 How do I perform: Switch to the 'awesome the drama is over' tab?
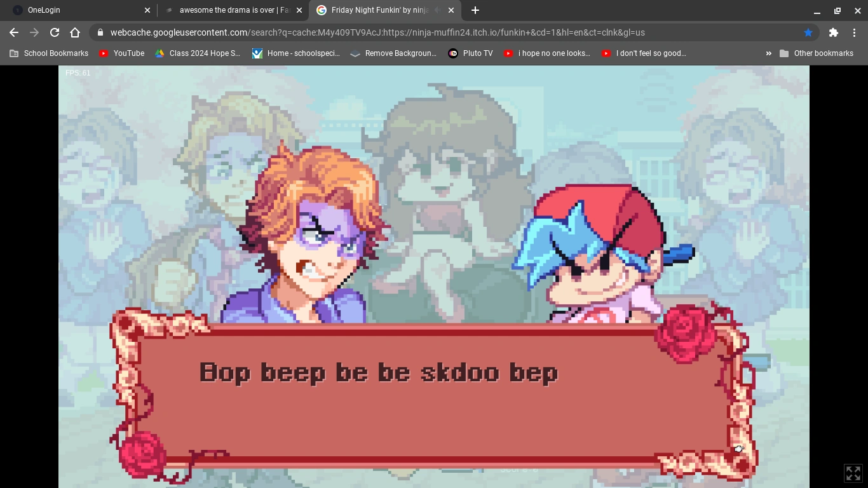pos(233,10)
